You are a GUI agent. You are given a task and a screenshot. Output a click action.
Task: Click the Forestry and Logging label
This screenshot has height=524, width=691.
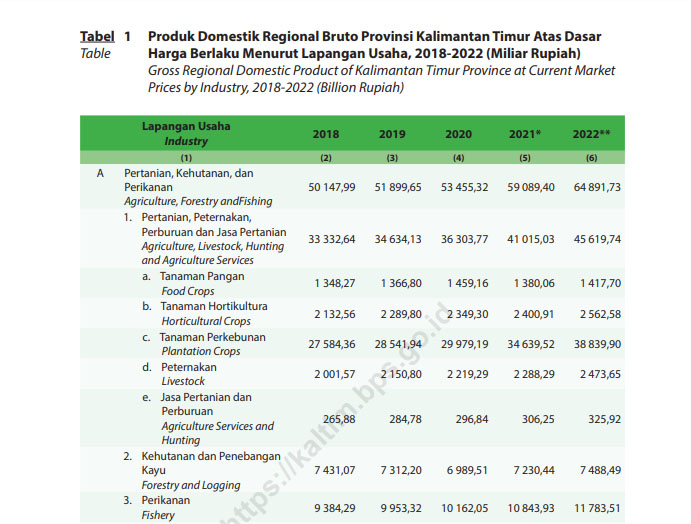click(x=191, y=485)
